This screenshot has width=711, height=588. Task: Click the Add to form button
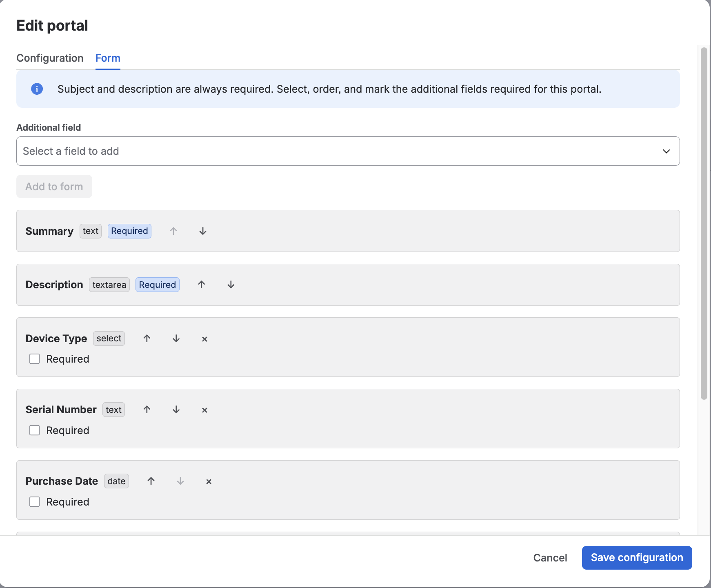(54, 187)
